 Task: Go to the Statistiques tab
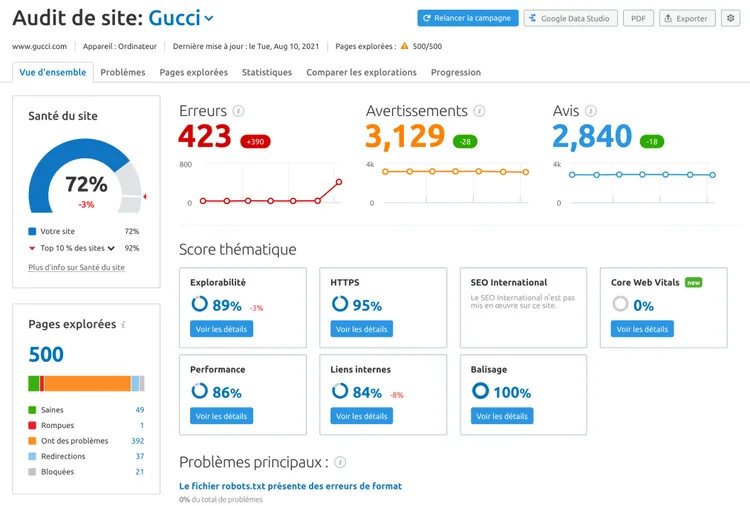pos(267,72)
